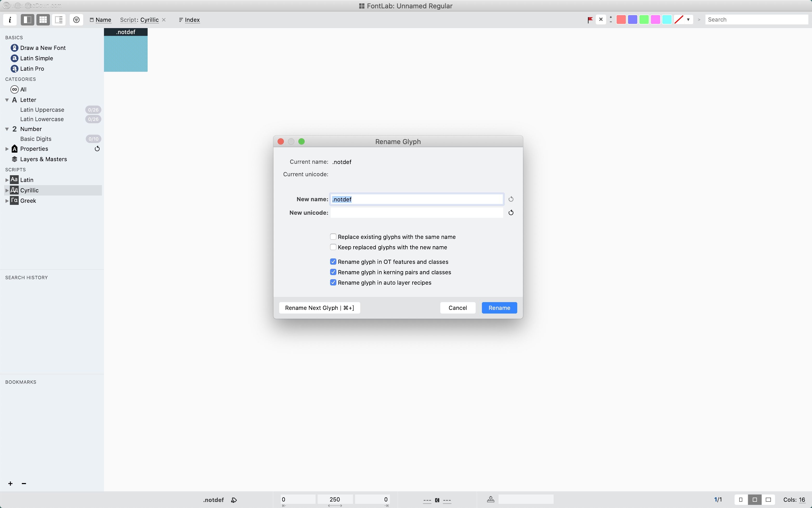
Task: Add a bookmark with plus button
Action: (10, 484)
